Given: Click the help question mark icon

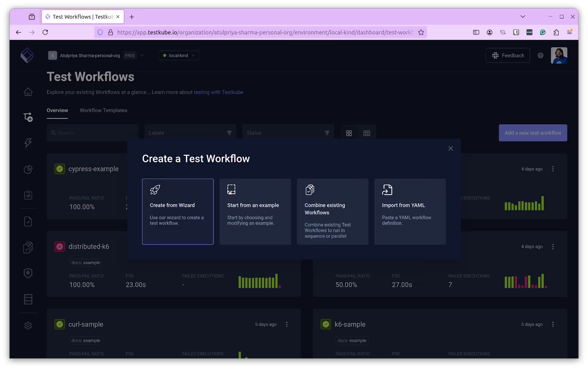Looking at the screenshot, I should 541,55.
